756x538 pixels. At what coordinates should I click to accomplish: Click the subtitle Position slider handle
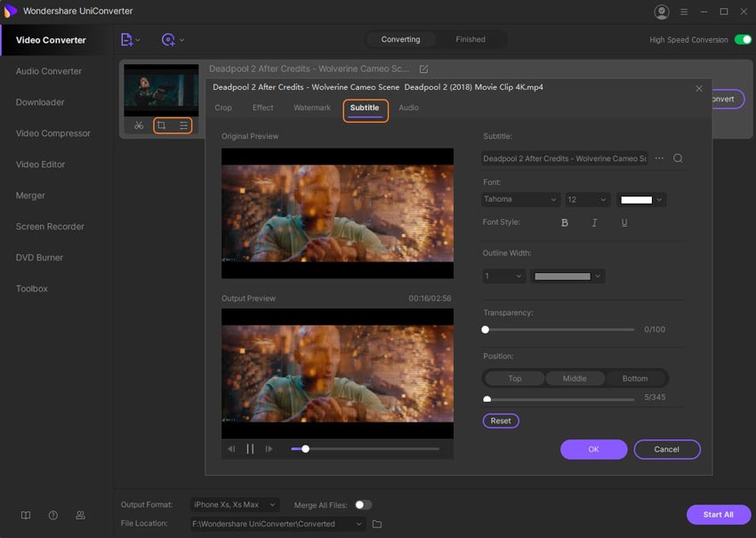click(x=487, y=399)
